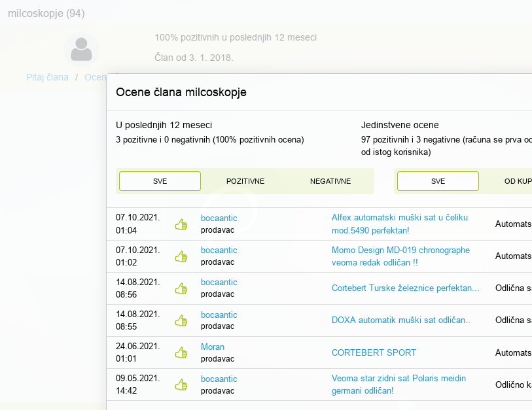Select SVE filter under Jedinstvene ocene
532x410 pixels.
438,181
